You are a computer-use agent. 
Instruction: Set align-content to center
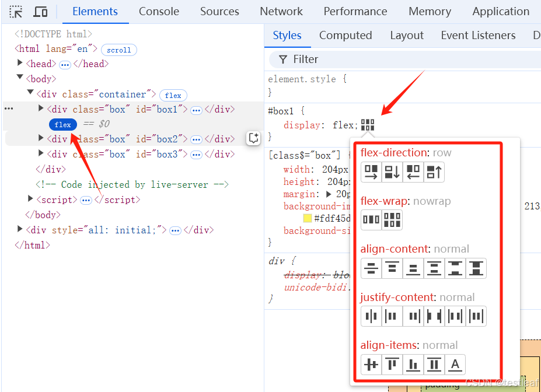(371, 268)
